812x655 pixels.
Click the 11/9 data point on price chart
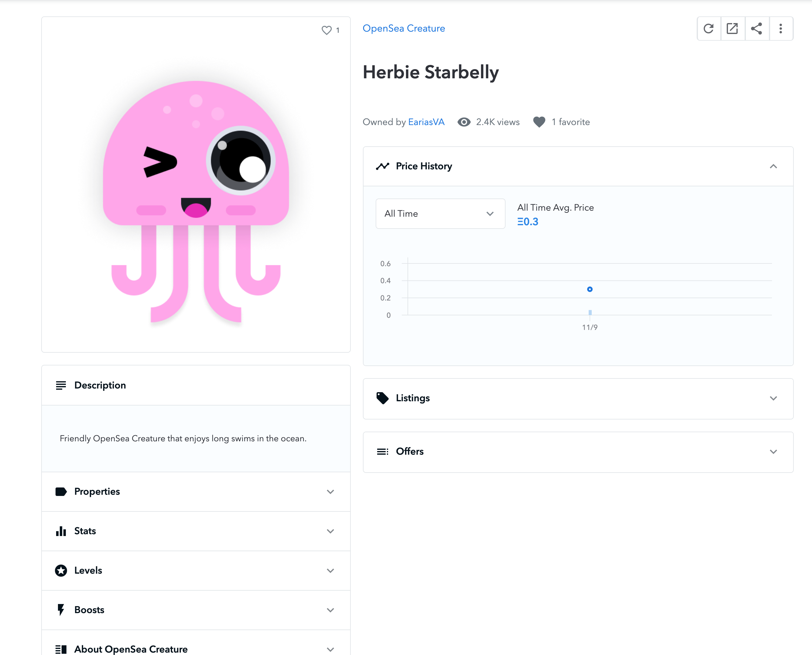[590, 289]
